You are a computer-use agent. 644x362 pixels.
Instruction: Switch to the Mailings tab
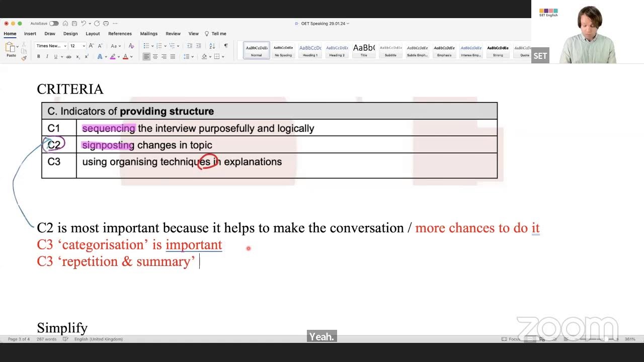(148, 34)
